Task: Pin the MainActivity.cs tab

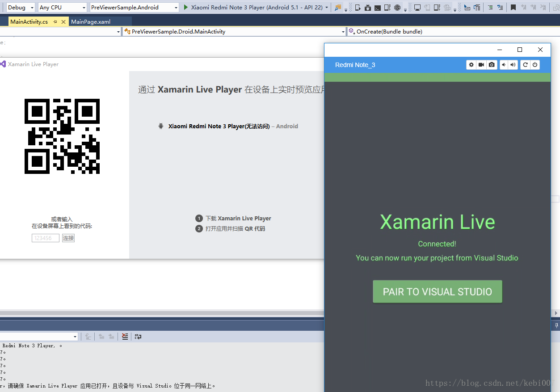Action: pos(55,21)
